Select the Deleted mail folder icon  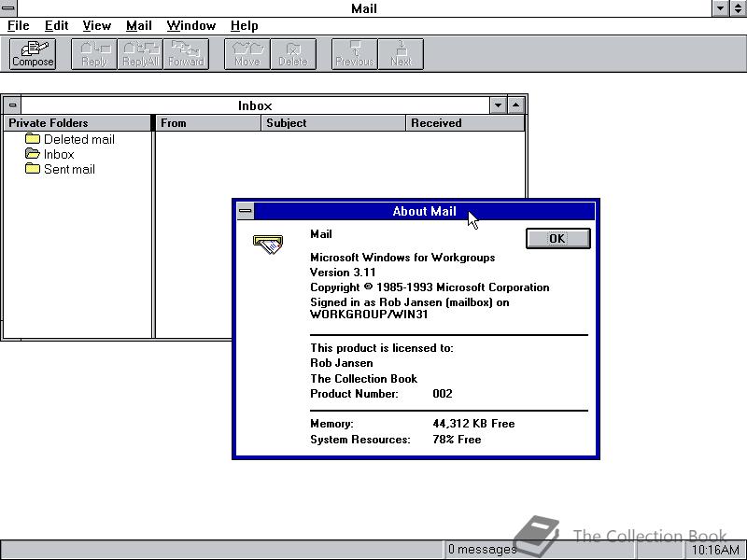pos(33,138)
